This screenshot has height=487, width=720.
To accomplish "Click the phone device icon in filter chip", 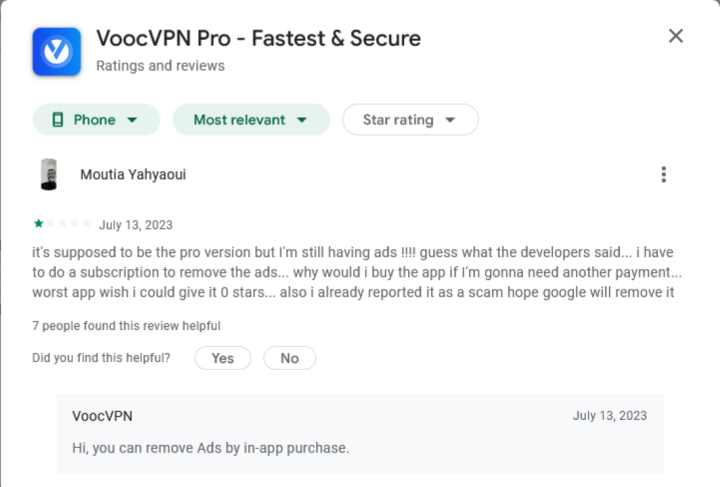I will pos(58,120).
